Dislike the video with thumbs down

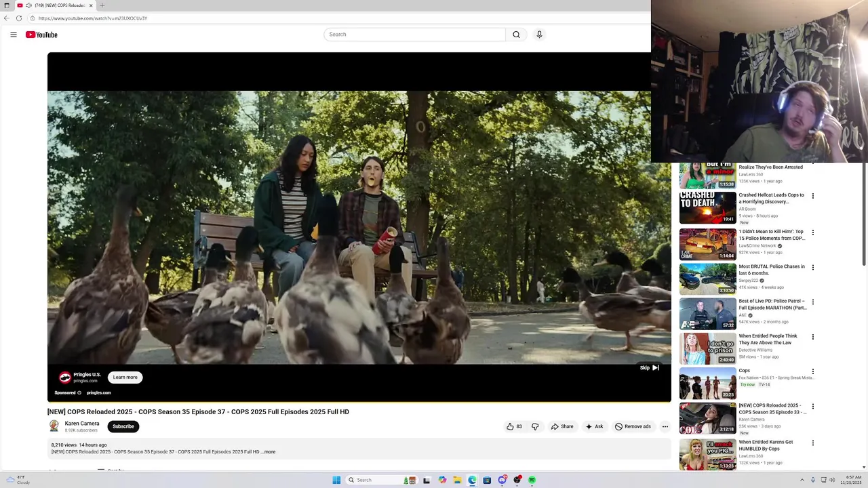point(535,426)
